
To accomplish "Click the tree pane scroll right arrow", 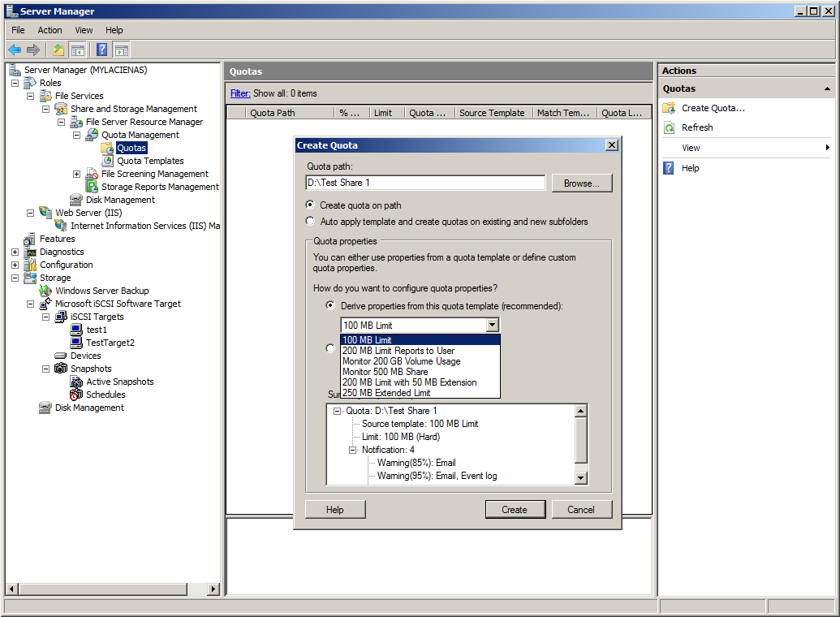I will tap(213, 589).
